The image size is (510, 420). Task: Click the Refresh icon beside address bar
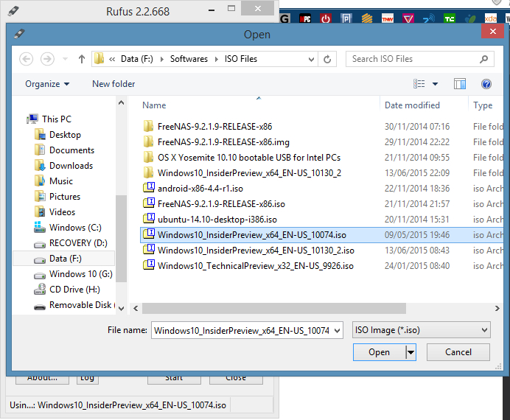pyautogui.click(x=329, y=59)
